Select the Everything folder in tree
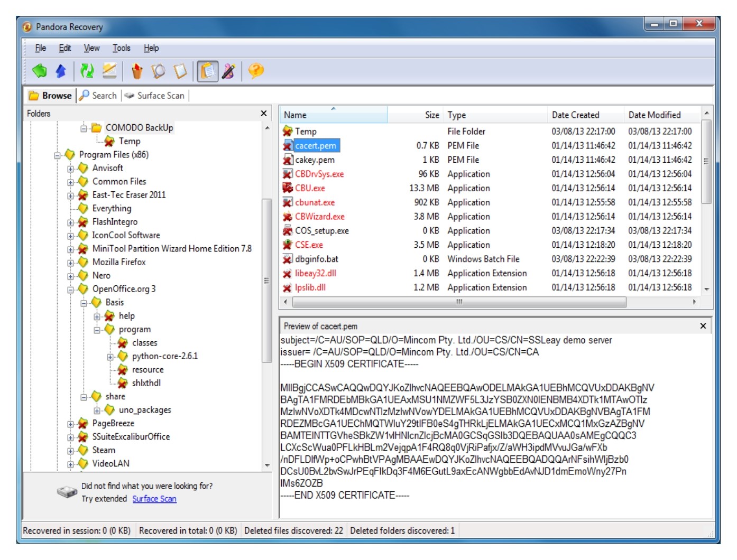Image resolution: width=737 pixels, height=560 pixels. tap(112, 209)
